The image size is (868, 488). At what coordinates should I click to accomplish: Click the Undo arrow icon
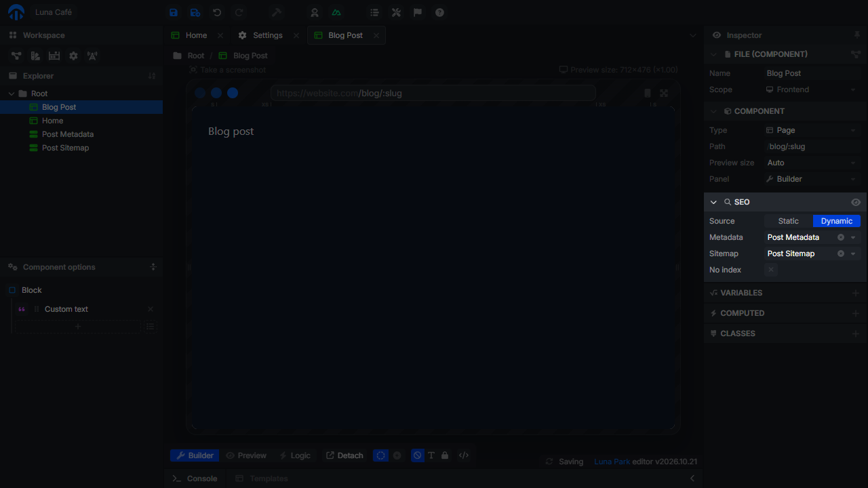217,12
